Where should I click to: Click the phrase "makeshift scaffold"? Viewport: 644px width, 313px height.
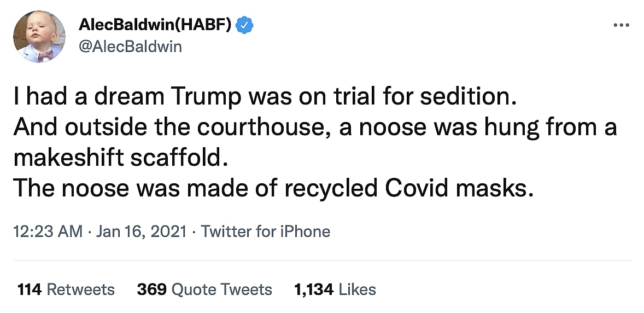point(119,158)
